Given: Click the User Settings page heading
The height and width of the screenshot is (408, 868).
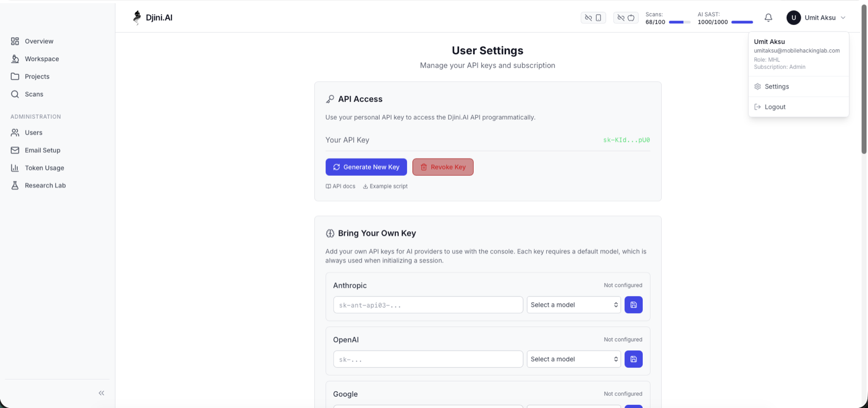Looking at the screenshot, I should point(488,50).
